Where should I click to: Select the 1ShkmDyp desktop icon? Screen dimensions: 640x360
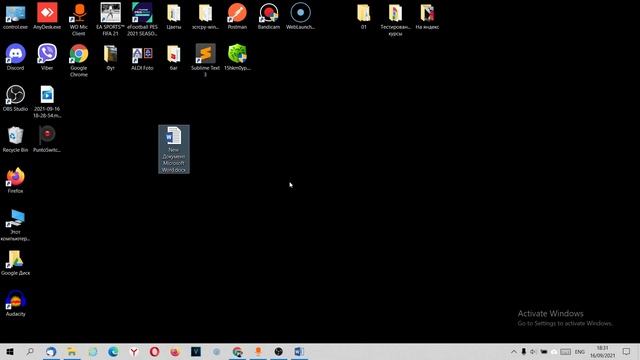coord(237,58)
